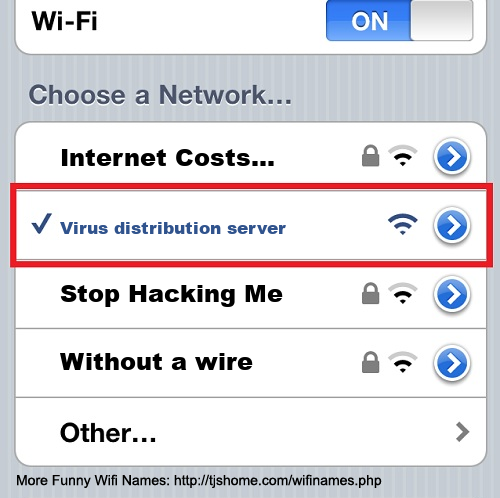Image resolution: width=500 pixels, height=498 pixels.
Task: Choose the Other... network option
Action: point(251,432)
